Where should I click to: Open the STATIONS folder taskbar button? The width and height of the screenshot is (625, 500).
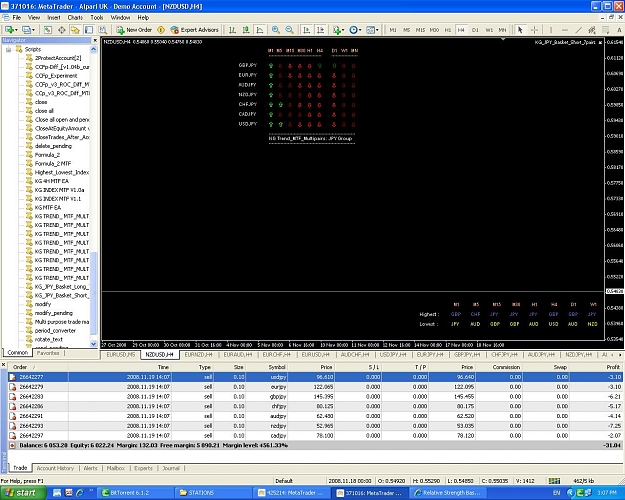pyautogui.click(x=212, y=493)
